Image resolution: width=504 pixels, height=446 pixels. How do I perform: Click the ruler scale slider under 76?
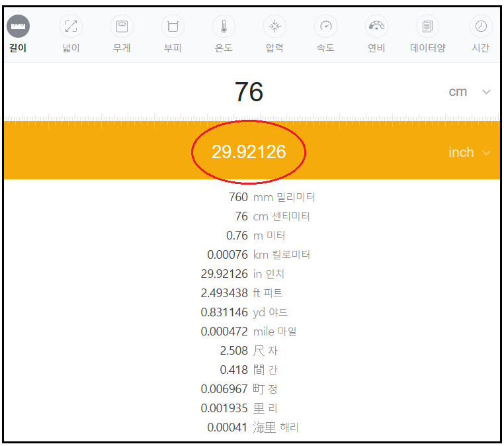(252, 120)
